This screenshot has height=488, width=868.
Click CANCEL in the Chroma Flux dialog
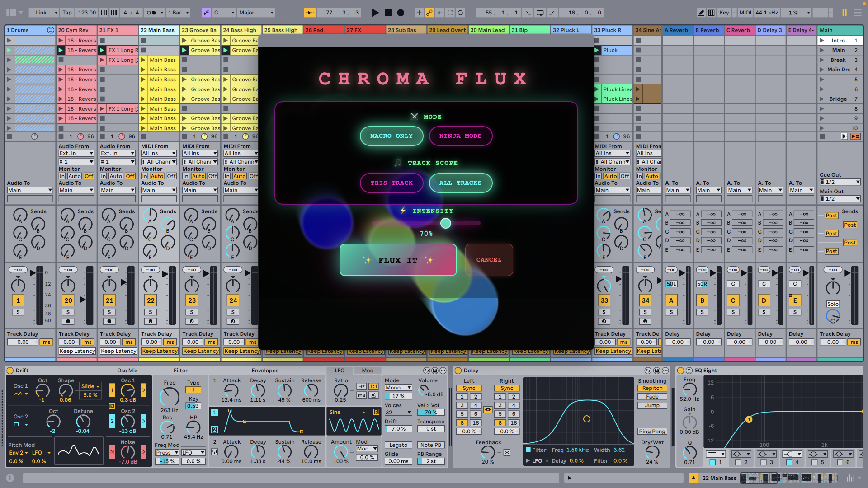489,260
